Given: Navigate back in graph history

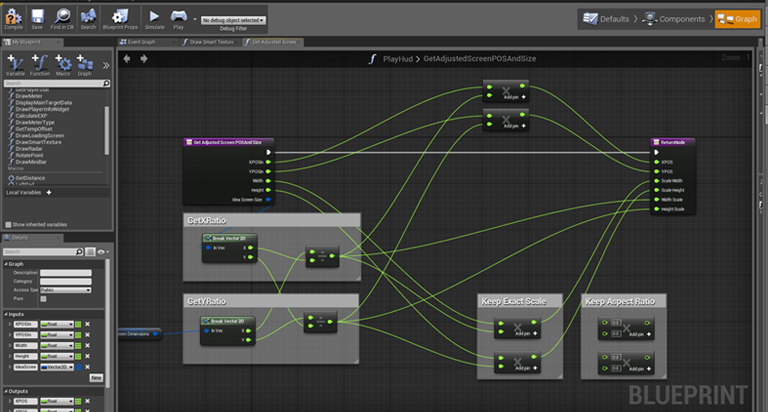Looking at the screenshot, I should (127, 59).
